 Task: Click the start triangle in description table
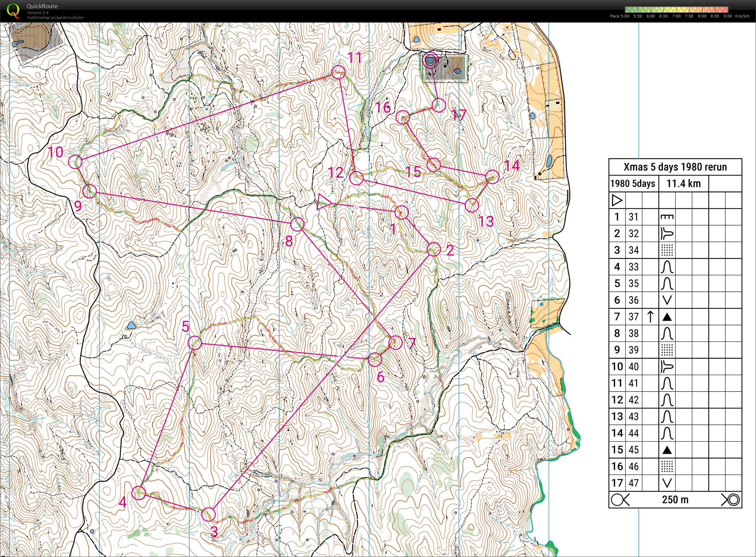point(617,200)
